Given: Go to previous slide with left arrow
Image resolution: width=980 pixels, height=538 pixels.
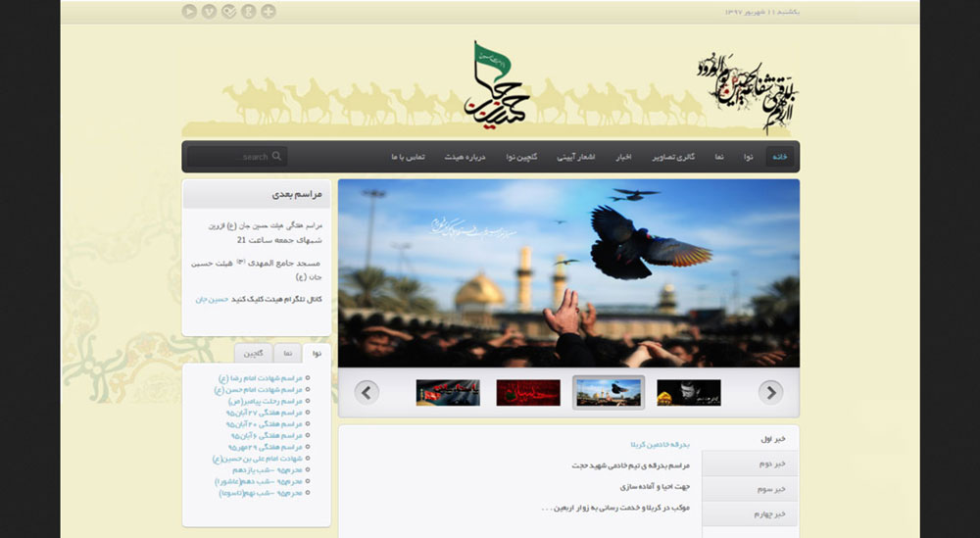Looking at the screenshot, I should click(367, 392).
